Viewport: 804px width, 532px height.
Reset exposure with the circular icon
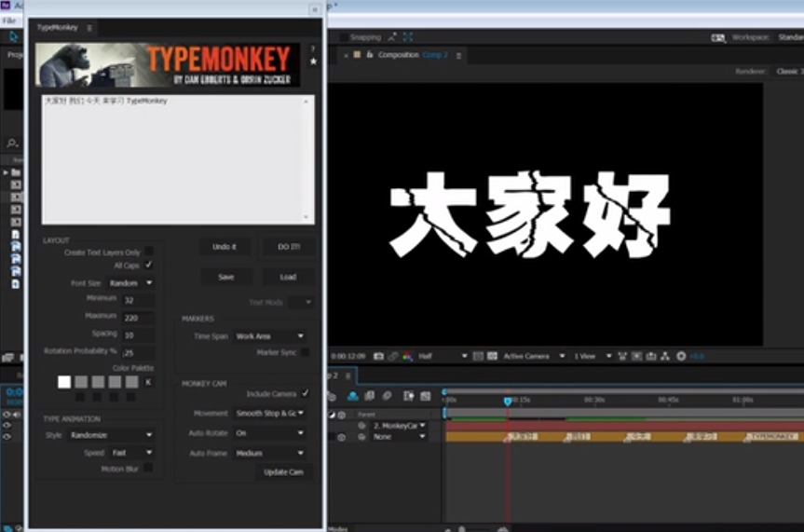coord(681,356)
